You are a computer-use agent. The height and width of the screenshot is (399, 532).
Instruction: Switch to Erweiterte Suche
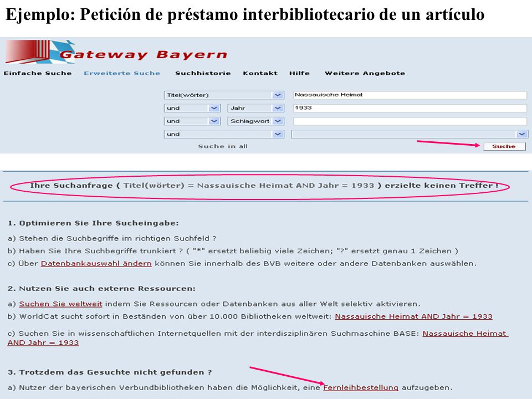[x=122, y=73]
